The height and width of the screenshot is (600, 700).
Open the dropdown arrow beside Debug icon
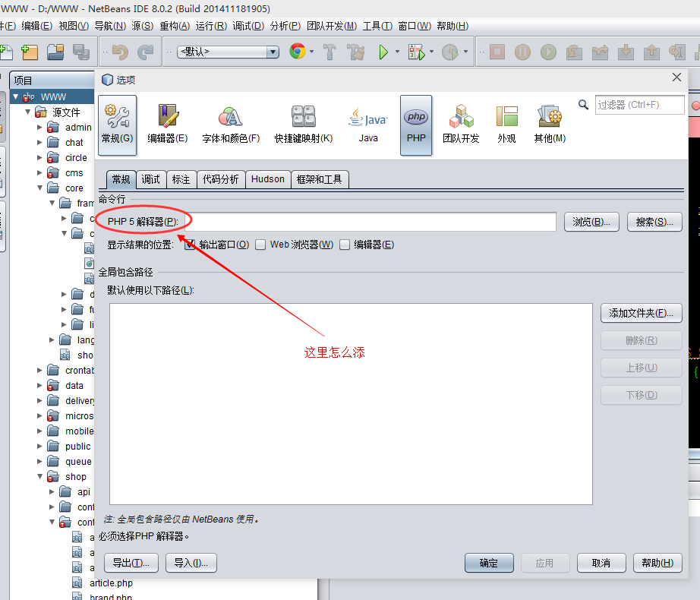pyautogui.click(x=431, y=52)
